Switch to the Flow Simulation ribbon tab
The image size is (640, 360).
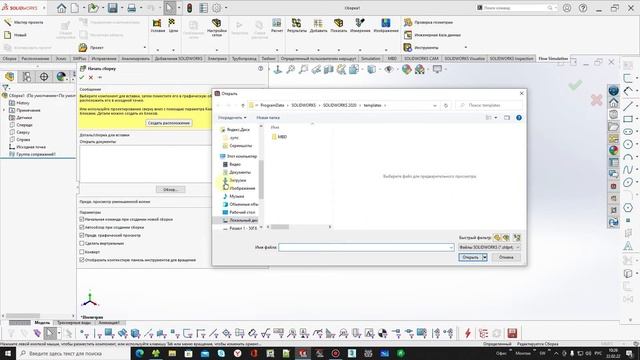point(553,59)
